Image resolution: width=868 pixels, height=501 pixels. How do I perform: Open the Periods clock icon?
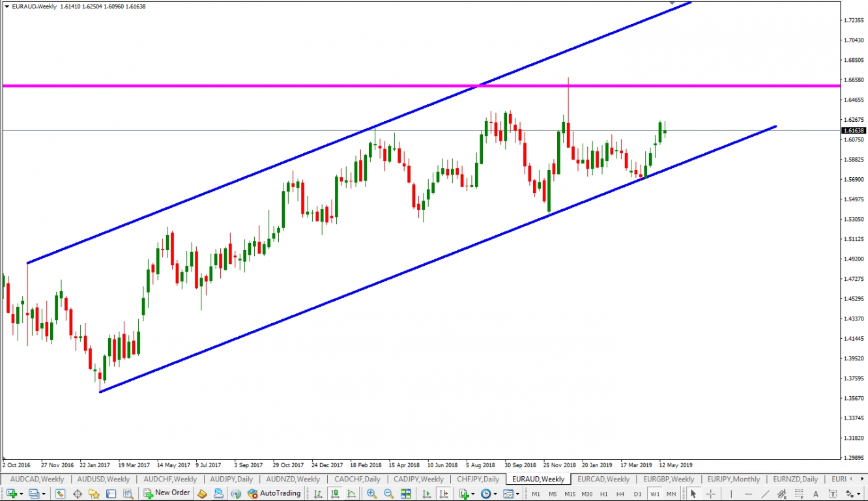pos(485,493)
